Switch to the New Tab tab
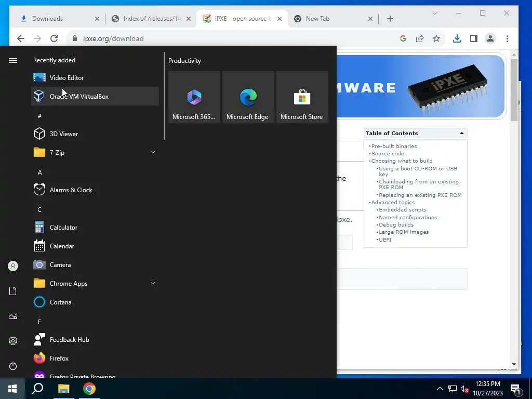 coord(333,19)
